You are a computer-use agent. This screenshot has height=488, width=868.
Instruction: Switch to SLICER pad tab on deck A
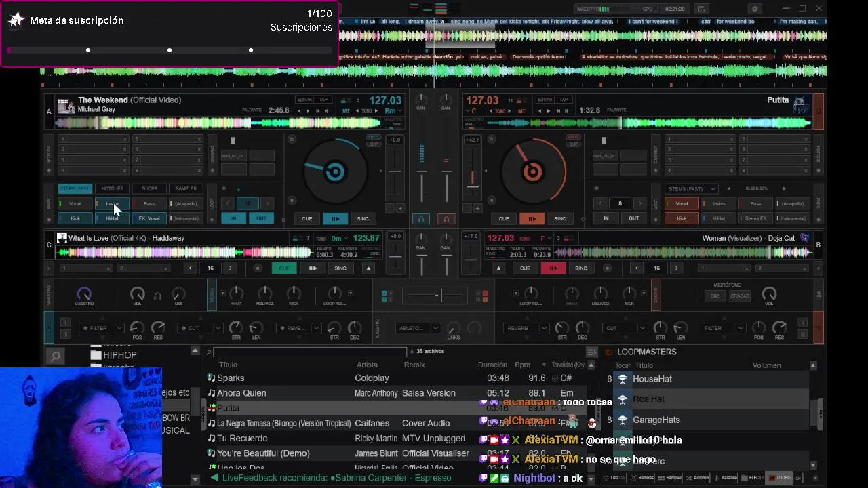(x=149, y=188)
